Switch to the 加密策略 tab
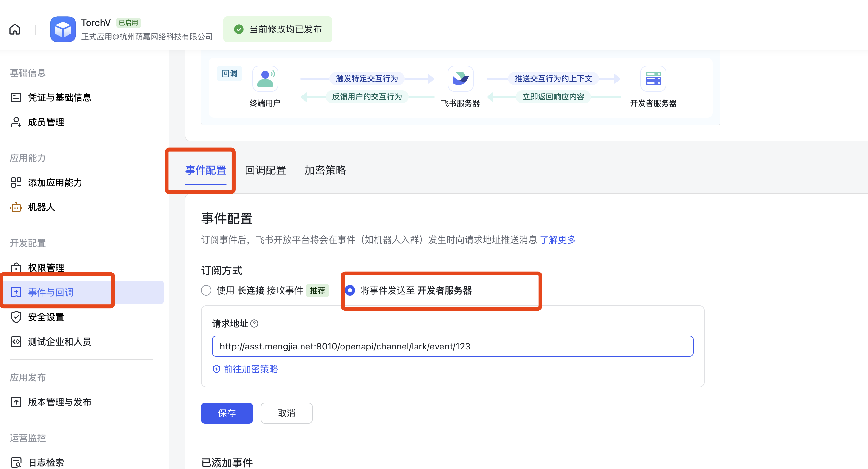This screenshot has width=868, height=469. point(325,170)
